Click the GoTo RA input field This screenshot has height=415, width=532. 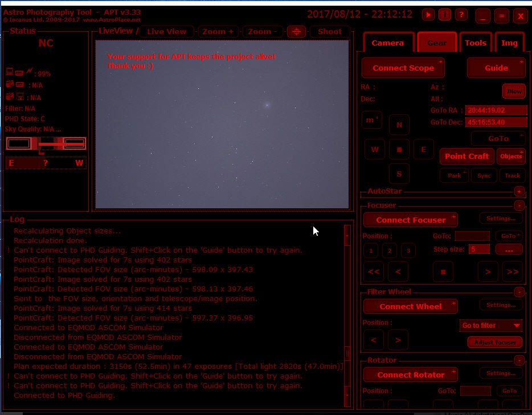(488, 110)
